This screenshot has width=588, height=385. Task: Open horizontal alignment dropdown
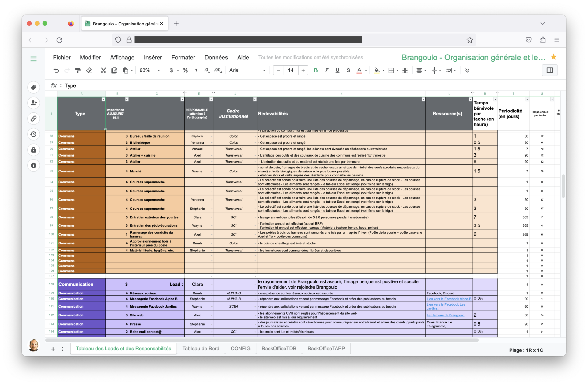click(421, 70)
